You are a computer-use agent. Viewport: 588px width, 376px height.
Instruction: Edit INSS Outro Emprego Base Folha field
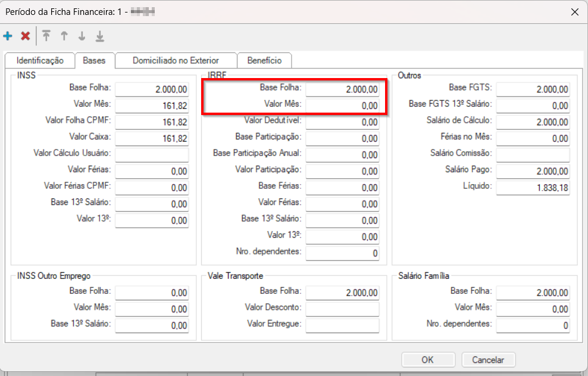pos(152,293)
